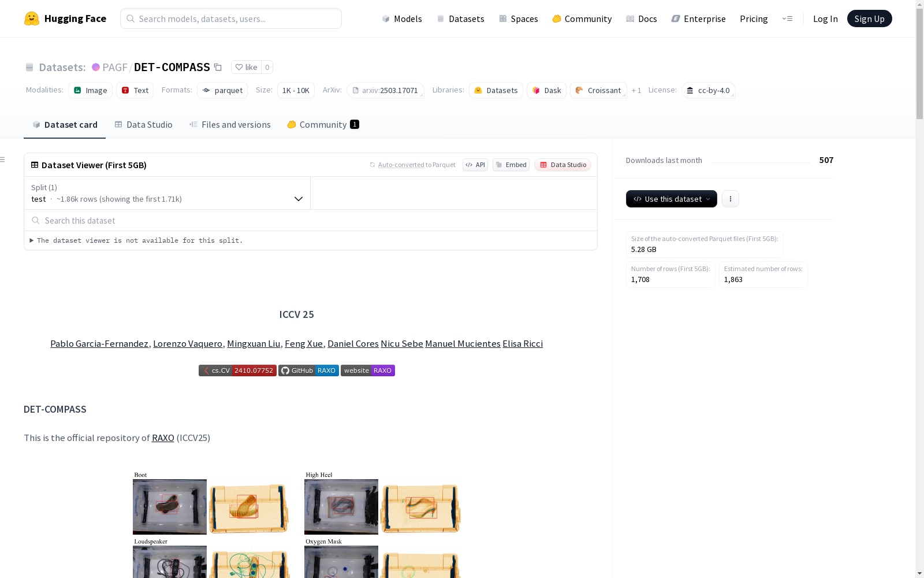Copy dataset name with the copy icon

tap(218, 67)
